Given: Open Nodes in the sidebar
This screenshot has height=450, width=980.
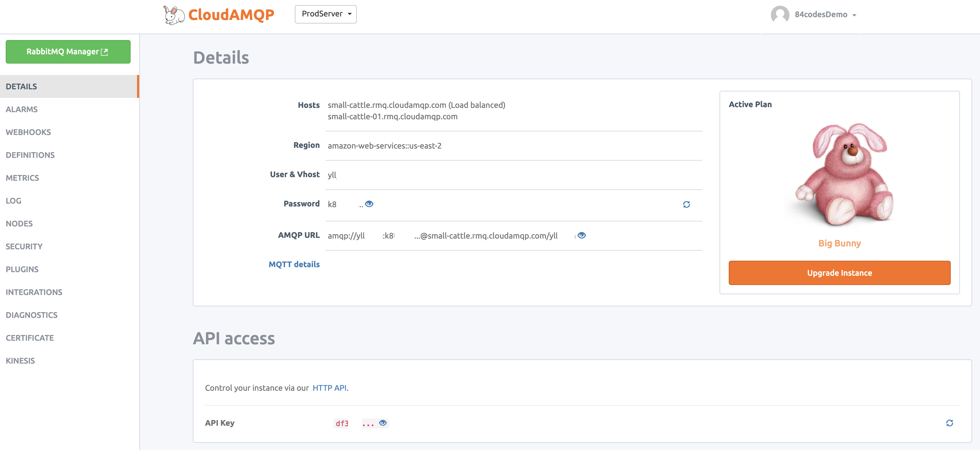Looking at the screenshot, I should point(19,224).
